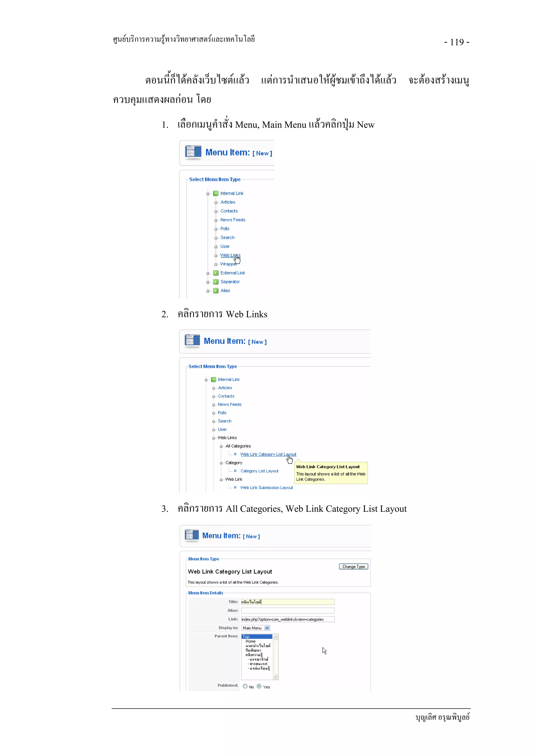The width and height of the screenshot is (534, 756).
Task: Click the green External Link icon
Action: coord(216,273)
